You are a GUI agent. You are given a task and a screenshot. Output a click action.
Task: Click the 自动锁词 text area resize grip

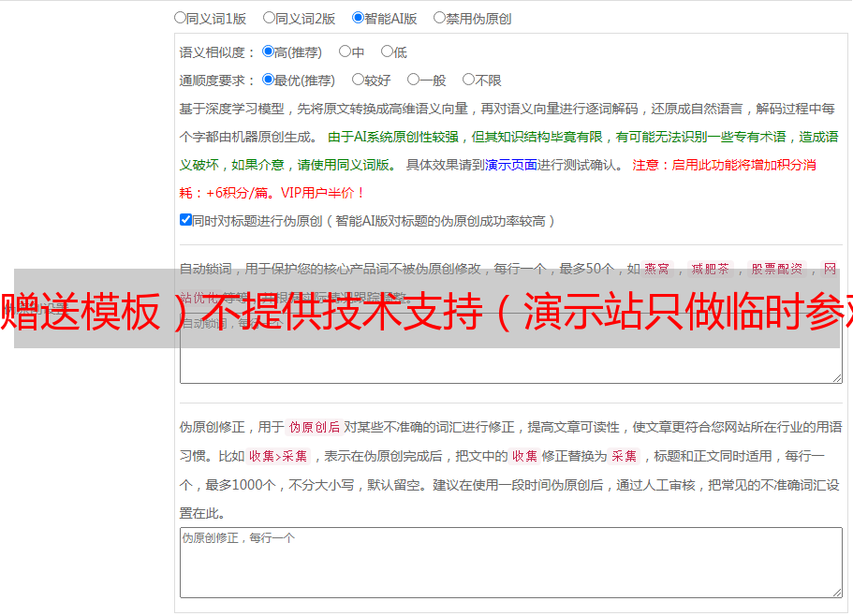(x=837, y=378)
